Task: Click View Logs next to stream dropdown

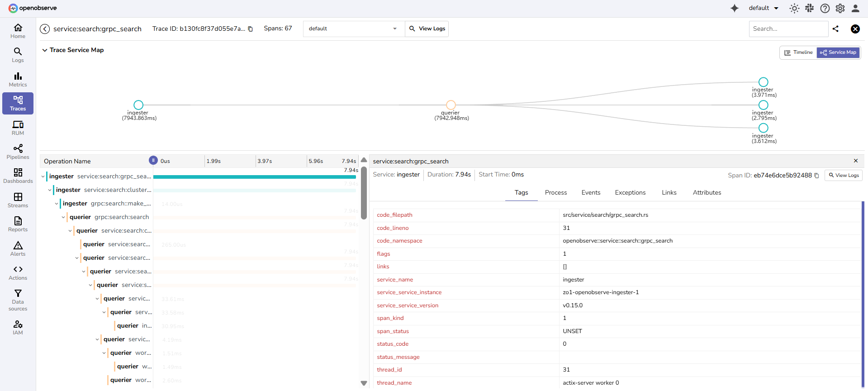Action: pos(427,29)
